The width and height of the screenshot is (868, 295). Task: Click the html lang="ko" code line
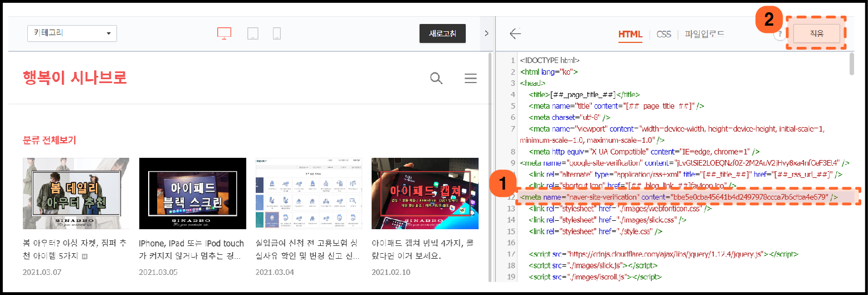coord(549,71)
